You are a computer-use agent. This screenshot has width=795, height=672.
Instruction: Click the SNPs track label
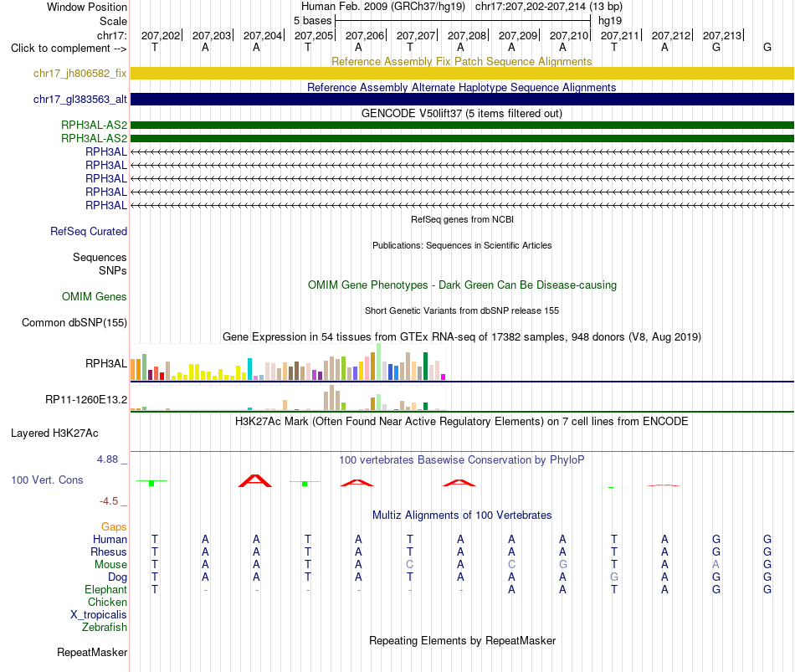pos(113,271)
